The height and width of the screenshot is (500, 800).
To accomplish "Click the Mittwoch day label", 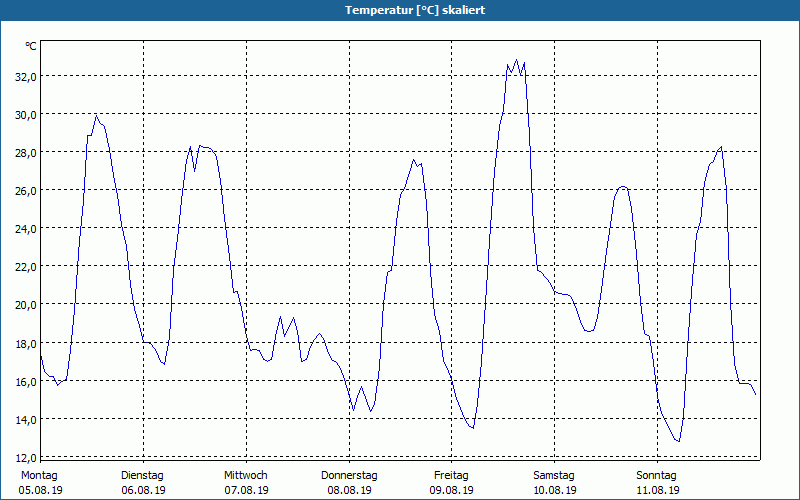I will (246, 476).
